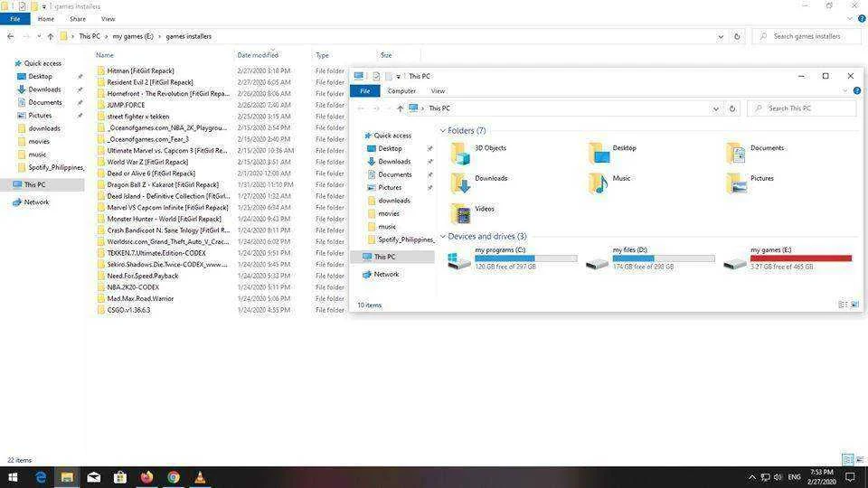
Task: Go up one level in games installers window
Action: tap(51, 36)
